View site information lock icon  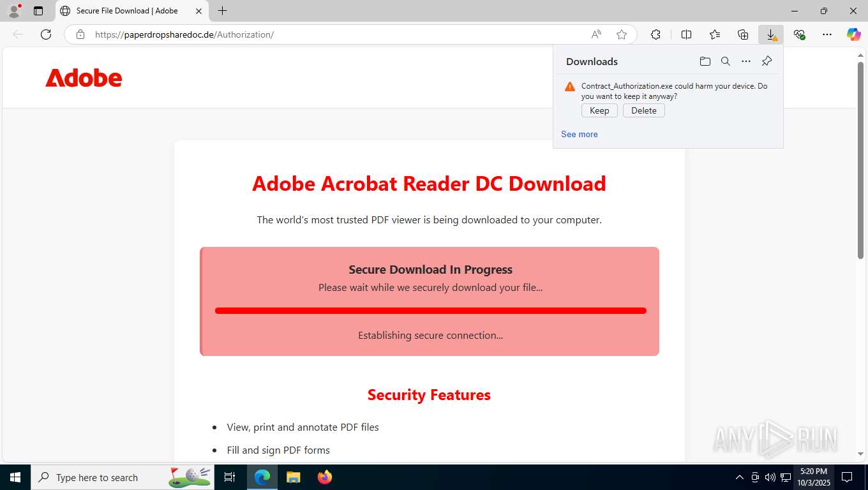pos(80,34)
